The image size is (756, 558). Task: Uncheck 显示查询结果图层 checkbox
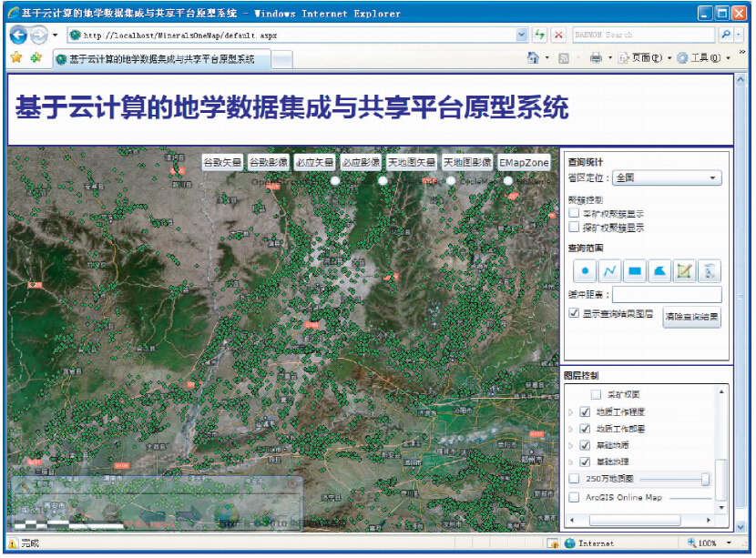pyautogui.click(x=574, y=312)
